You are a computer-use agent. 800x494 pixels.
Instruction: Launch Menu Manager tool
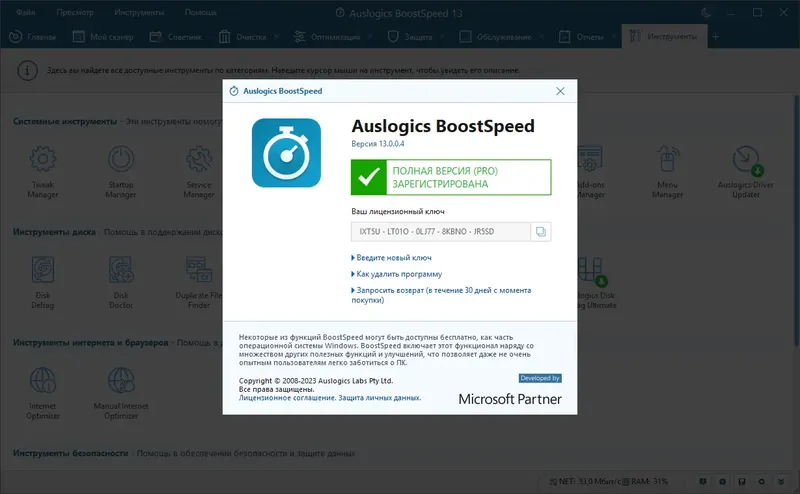click(x=667, y=172)
